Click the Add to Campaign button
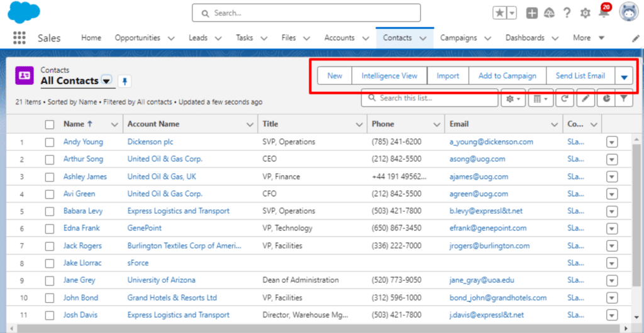The width and height of the screenshot is (644, 333). pos(508,76)
